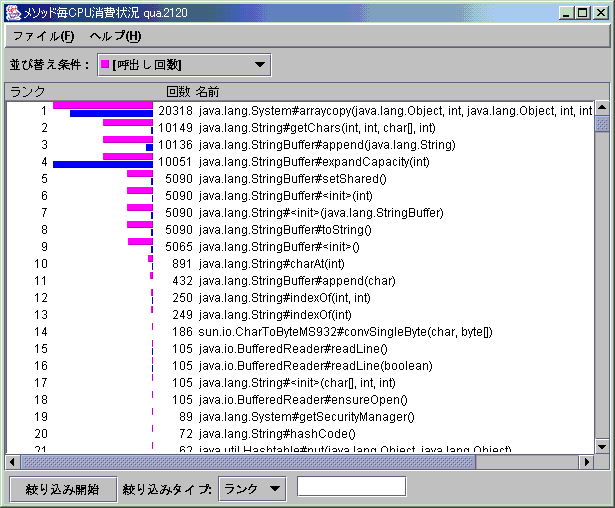Select the StringBuffer#<init>(int) row
Viewport: 615px width, 508px height.
(x=300, y=195)
